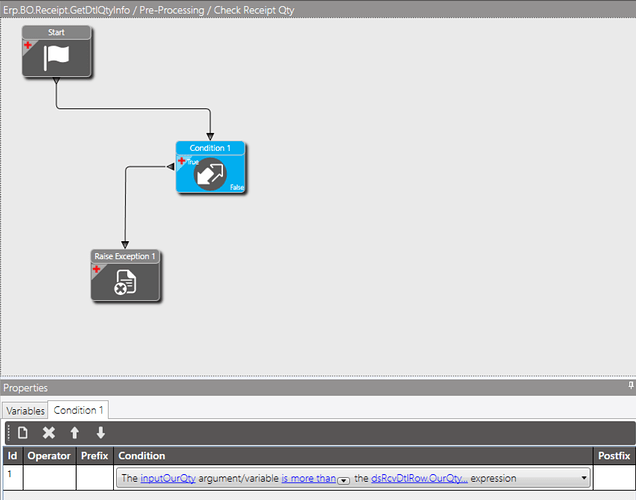The width and height of the screenshot is (636, 500).
Task: Switch to the Variables tab
Action: [x=25, y=411]
